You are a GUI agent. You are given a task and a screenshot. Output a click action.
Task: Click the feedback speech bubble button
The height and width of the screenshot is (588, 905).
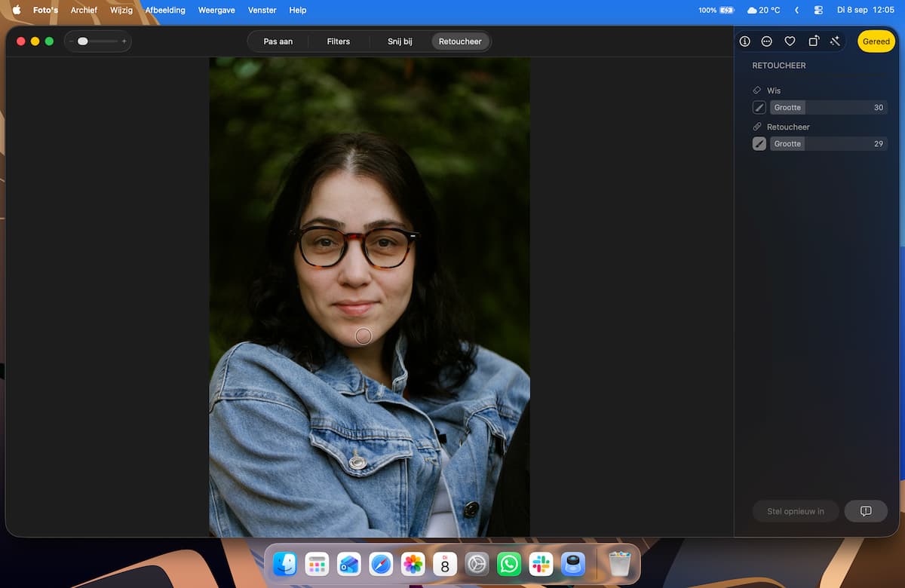tap(866, 511)
